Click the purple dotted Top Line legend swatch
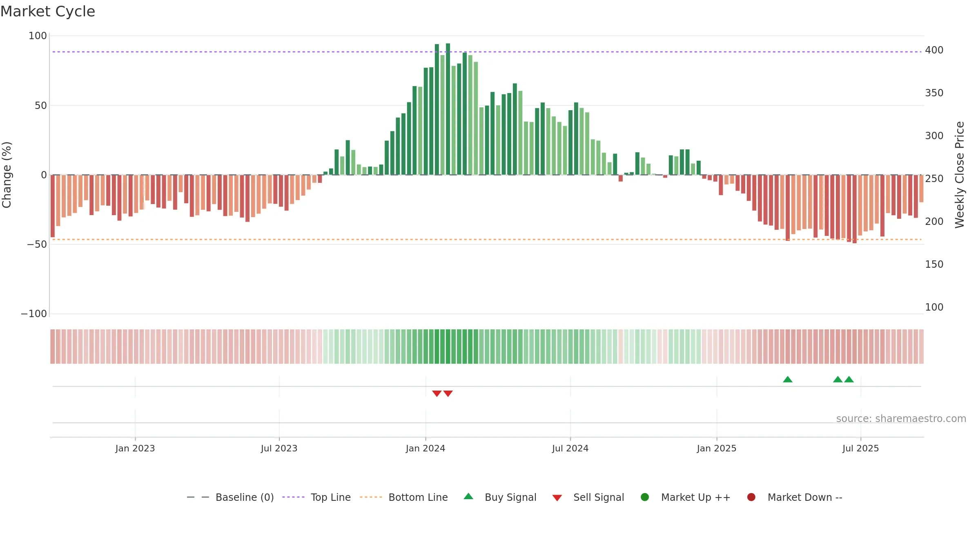 [293, 497]
